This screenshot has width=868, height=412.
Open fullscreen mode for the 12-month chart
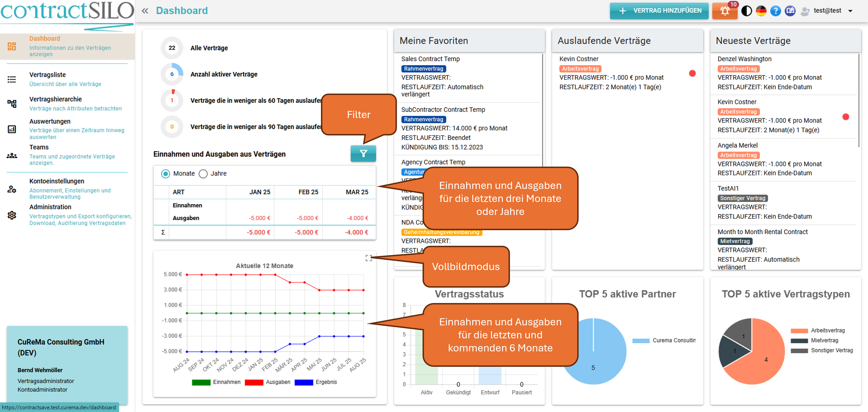pyautogui.click(x=369, y=258)
